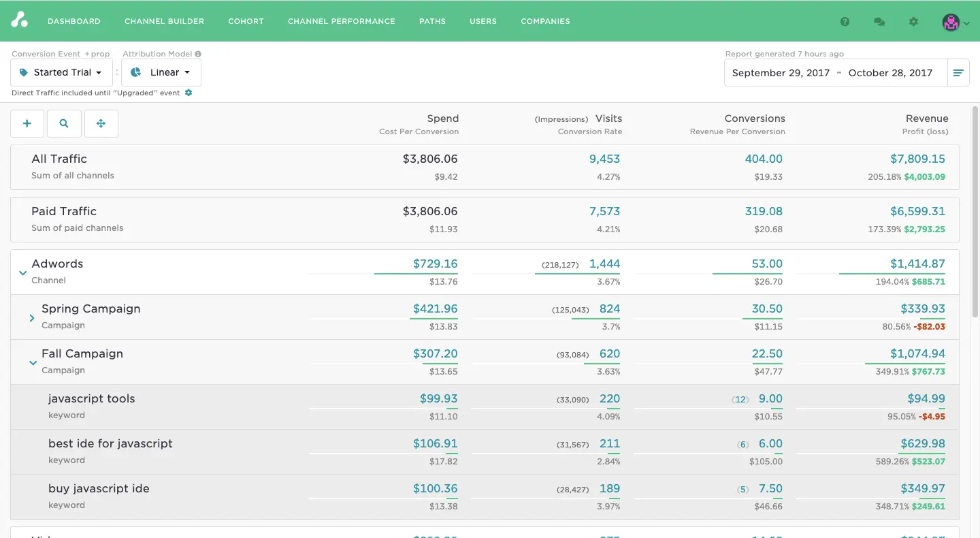Viewport: 980px width, 538px height.
Task: Click Spring Campaign spend $421.96
Action: (x=435, y=308)
